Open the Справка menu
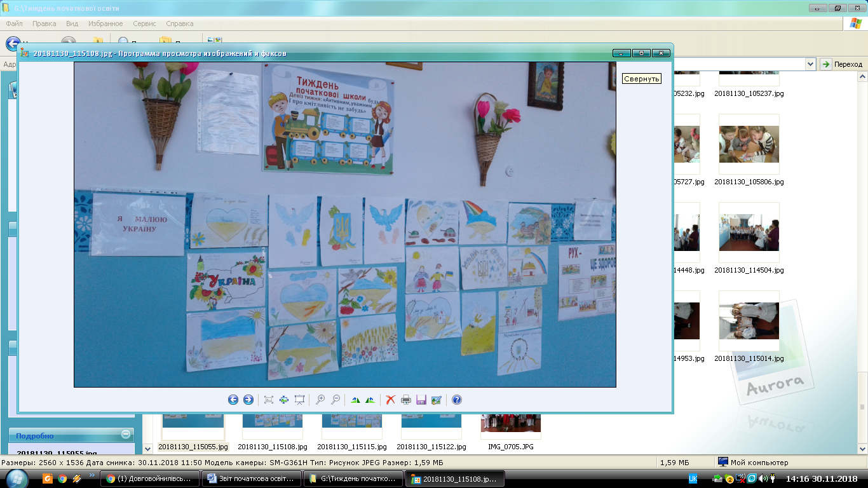This screenshot has width=868, height=488. pyautogui.click(x=179, y=24)
